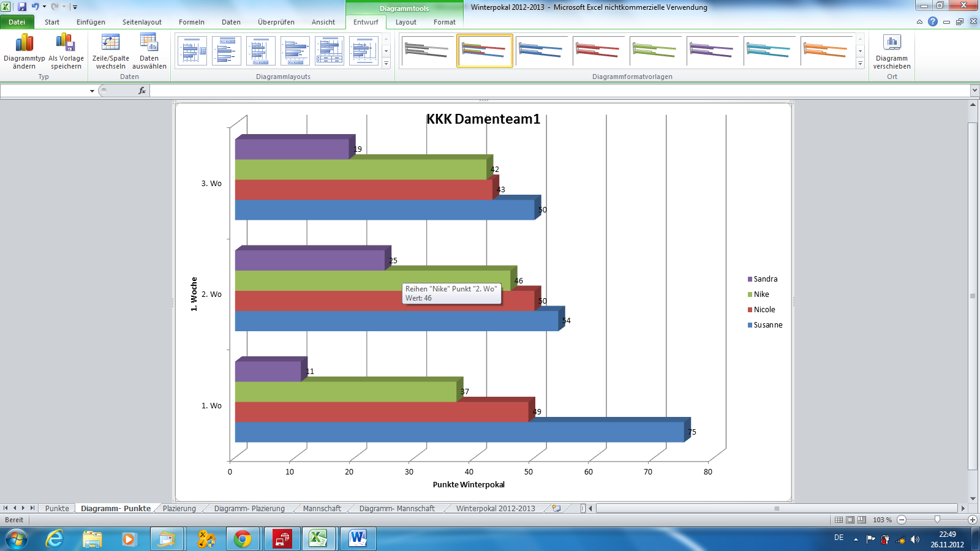Switch to Page Layout view icon
The width and height of the screenshot is (980, 551).
(x=850, y=520)
